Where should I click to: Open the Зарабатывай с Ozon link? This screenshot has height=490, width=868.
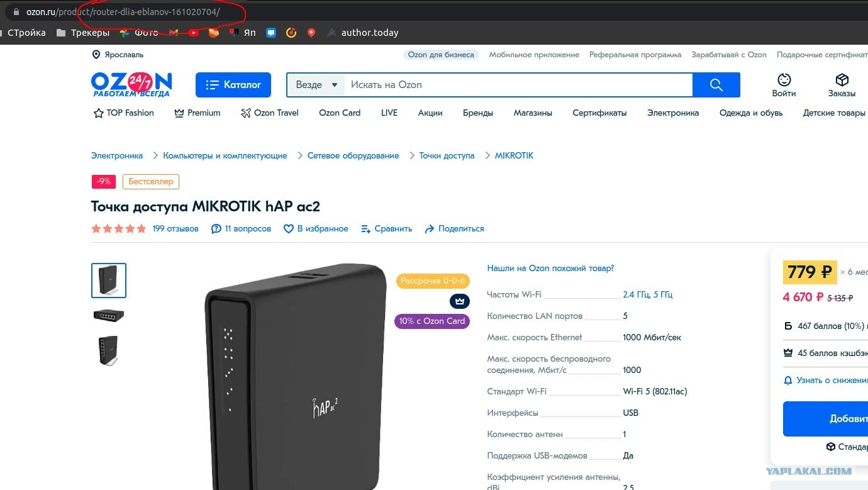pos(729,55)
